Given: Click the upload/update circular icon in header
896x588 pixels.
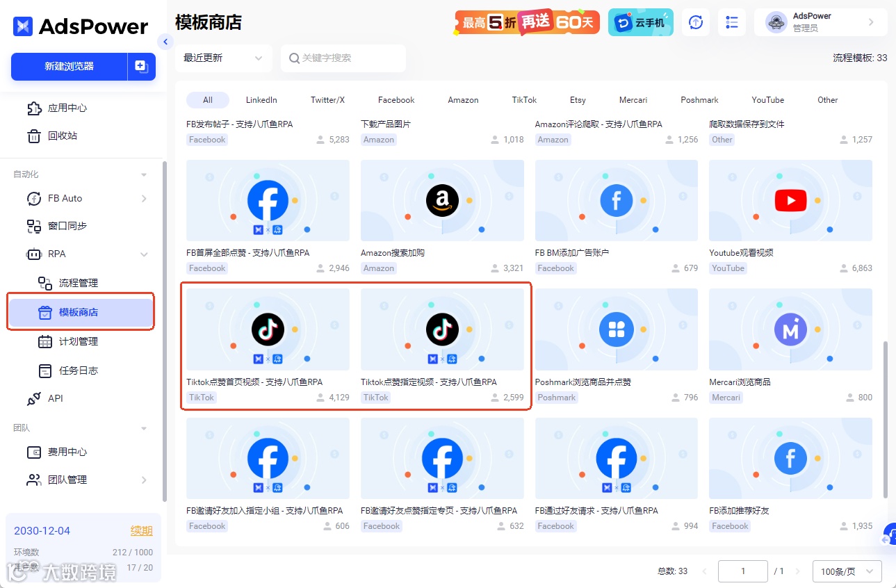Looking at the screenshot, I should 695,22.
